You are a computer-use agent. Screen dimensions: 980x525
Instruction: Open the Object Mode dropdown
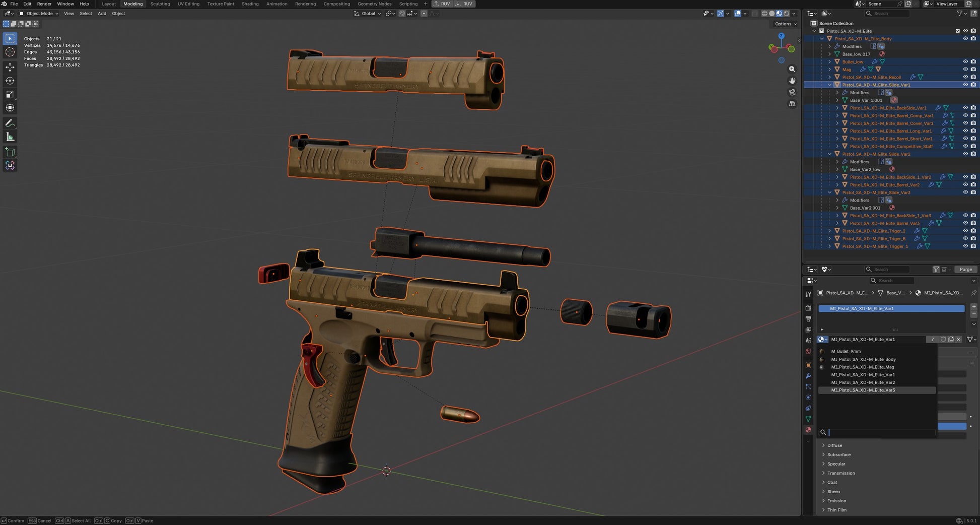pyautogui.click(x=39, y=14)
